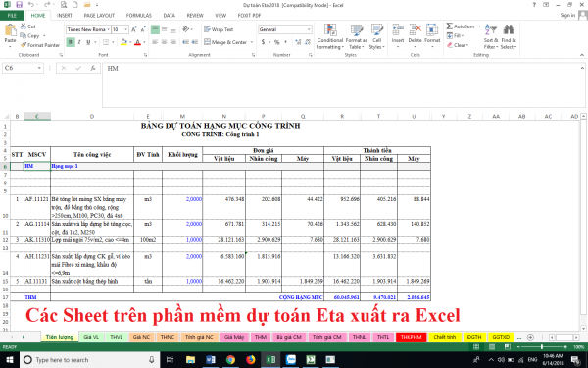Click the Insert Function fx icon

click(93, 68)
